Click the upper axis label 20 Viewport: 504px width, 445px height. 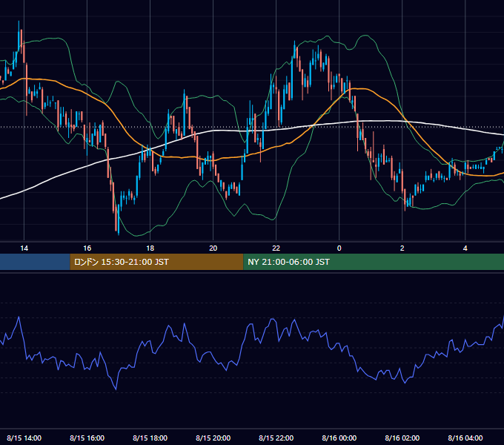pyautogui.click(x=213, y=248)
